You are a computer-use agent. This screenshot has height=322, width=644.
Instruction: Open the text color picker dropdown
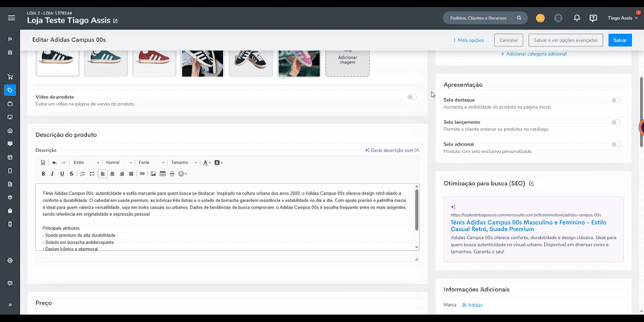pyautogui.click(x=207, y=163)
